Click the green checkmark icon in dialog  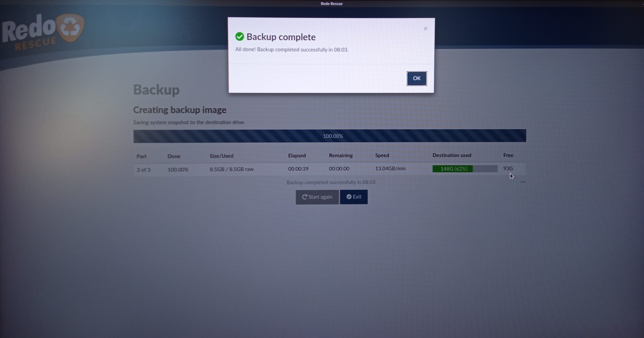pos(239,37)
